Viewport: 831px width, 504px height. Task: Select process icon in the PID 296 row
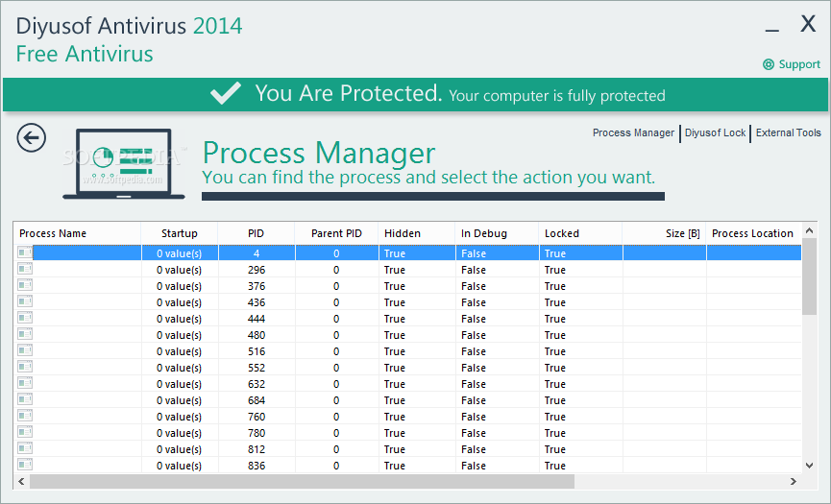[x=25, y=270]
